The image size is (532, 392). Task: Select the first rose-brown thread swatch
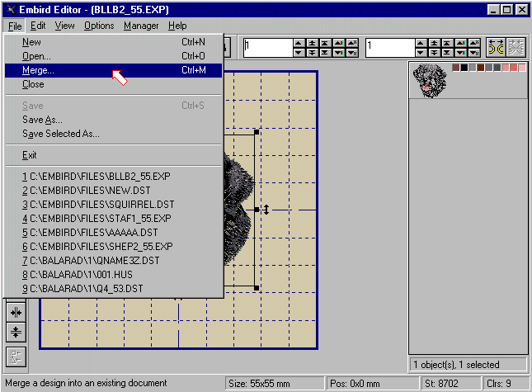click(455, 68)
